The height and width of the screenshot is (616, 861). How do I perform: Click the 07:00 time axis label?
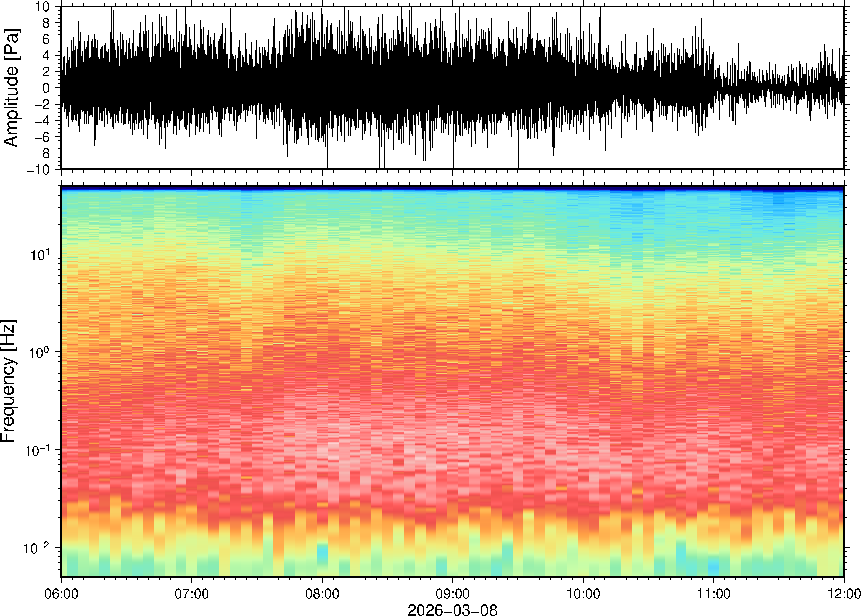(192, 594)
